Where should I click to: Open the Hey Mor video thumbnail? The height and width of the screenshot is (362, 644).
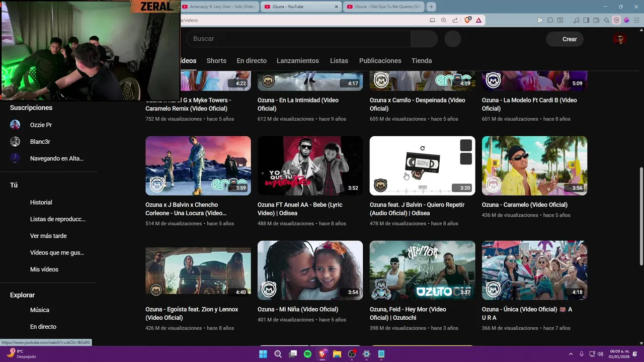tap(422, 270)
